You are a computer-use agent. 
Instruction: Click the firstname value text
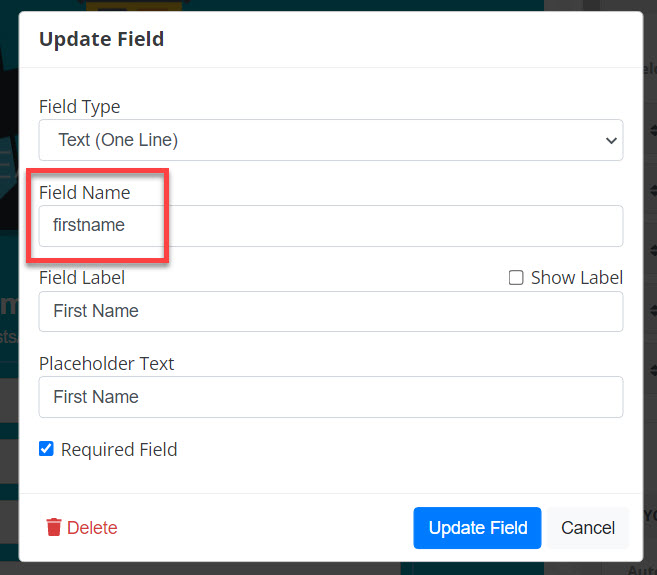point(89,226)
